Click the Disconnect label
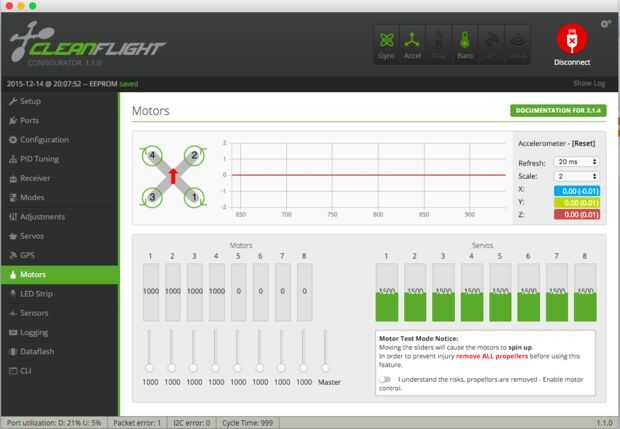This screenshot has width=620, height=429. pos(572,62)
